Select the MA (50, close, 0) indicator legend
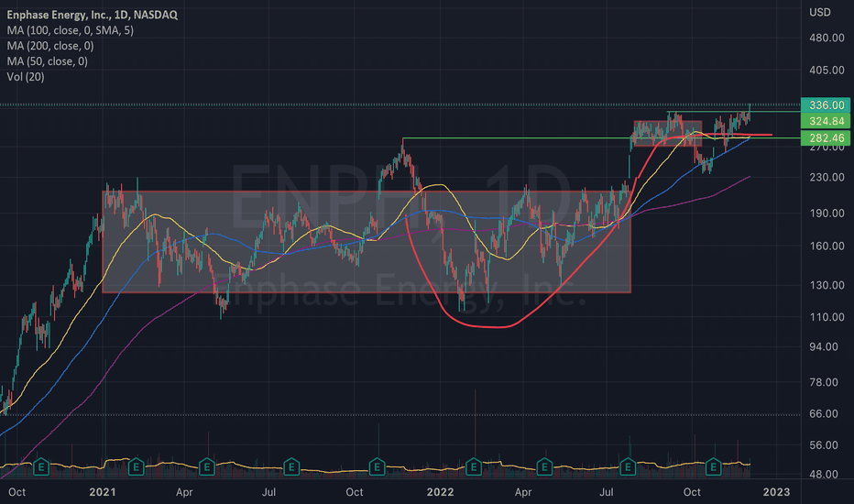This screenshot has width=854, height=504. pos(47,61)
